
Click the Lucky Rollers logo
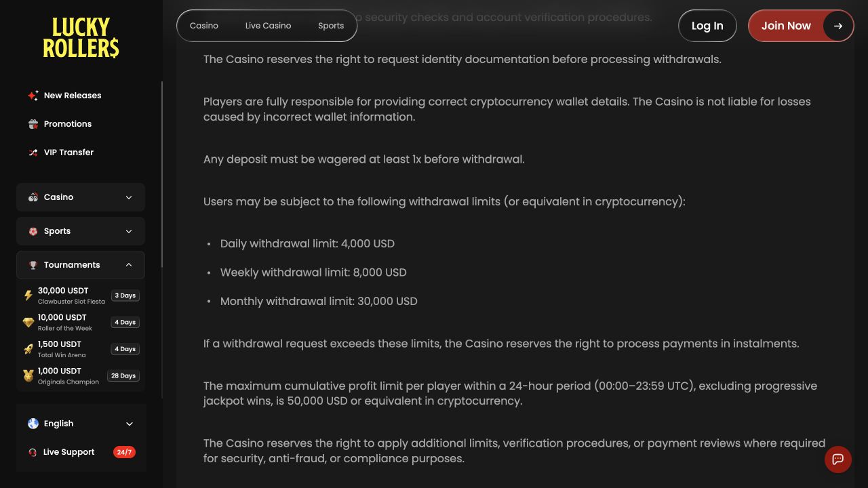(81, 38)
